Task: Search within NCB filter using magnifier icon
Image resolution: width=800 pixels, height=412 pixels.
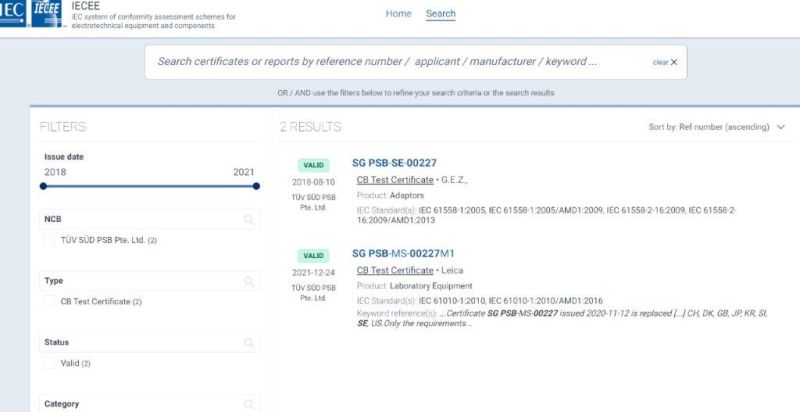Action: [x=248, y=220]
